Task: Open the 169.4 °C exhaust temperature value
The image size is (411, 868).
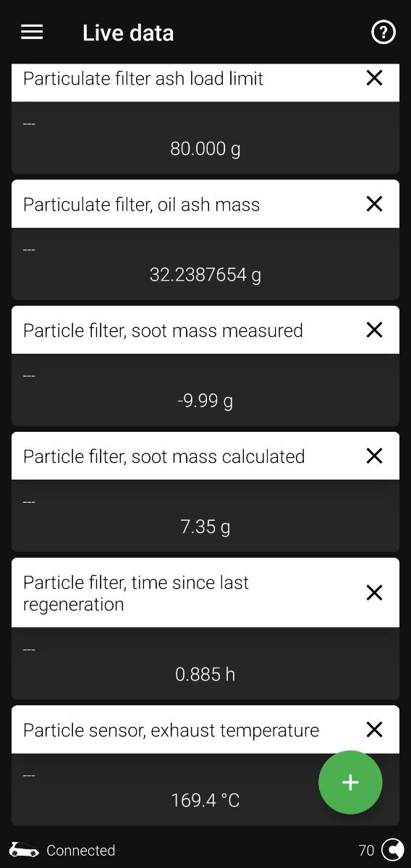Action: (x=205, y=800)
